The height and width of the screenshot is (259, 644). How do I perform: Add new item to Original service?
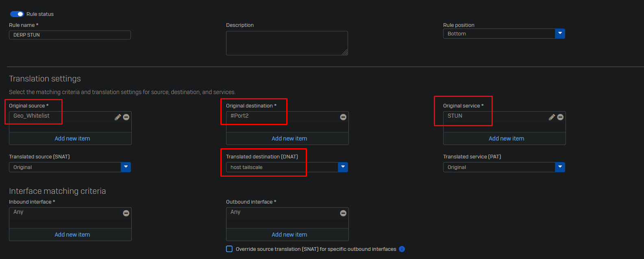pyautogui.click(x=506, y=138)
